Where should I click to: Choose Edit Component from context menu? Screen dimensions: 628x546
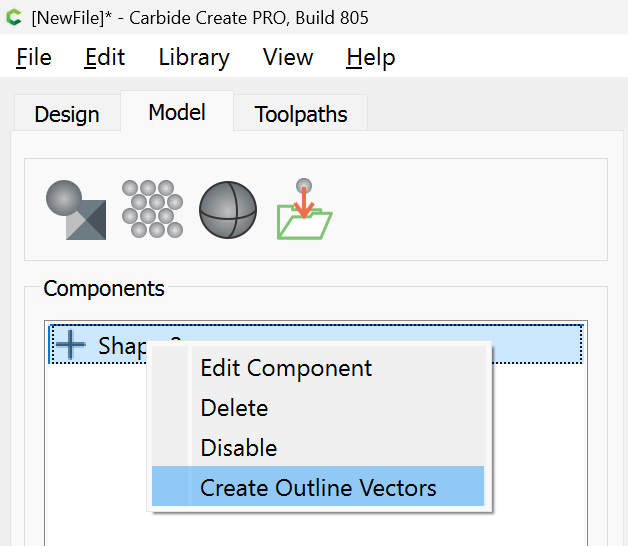(x=318, y=367)
